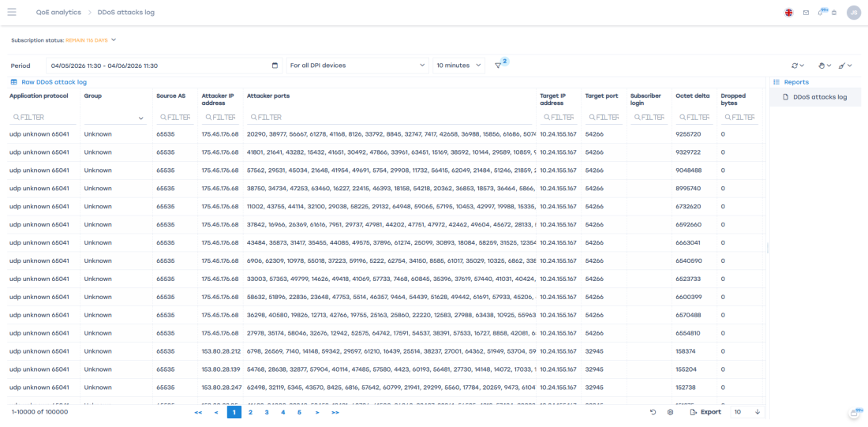Click the bug report icon

click(834, 13)
